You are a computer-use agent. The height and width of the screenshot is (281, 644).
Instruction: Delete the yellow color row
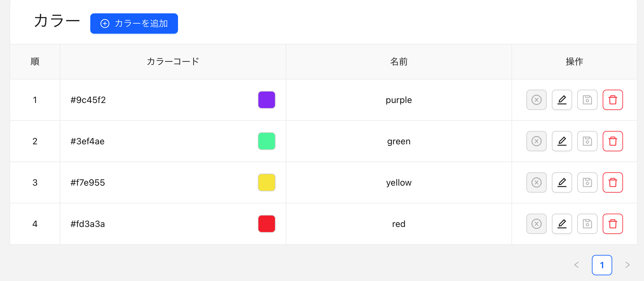(613, 182)
